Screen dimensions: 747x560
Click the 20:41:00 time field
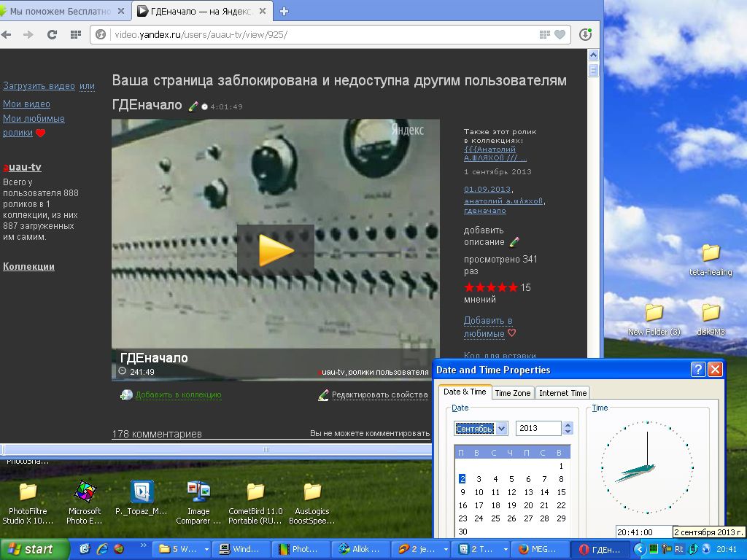tap(643, 532)
